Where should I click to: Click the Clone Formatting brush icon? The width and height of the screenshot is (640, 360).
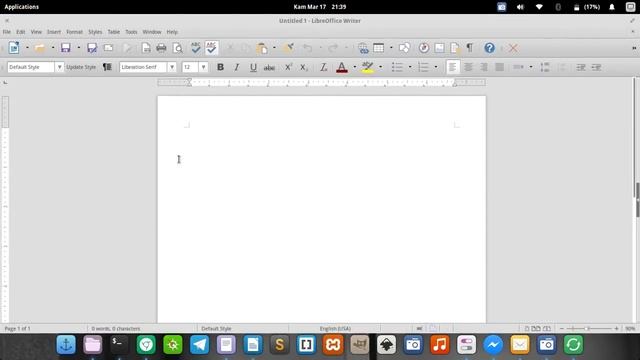pos(289,48)
